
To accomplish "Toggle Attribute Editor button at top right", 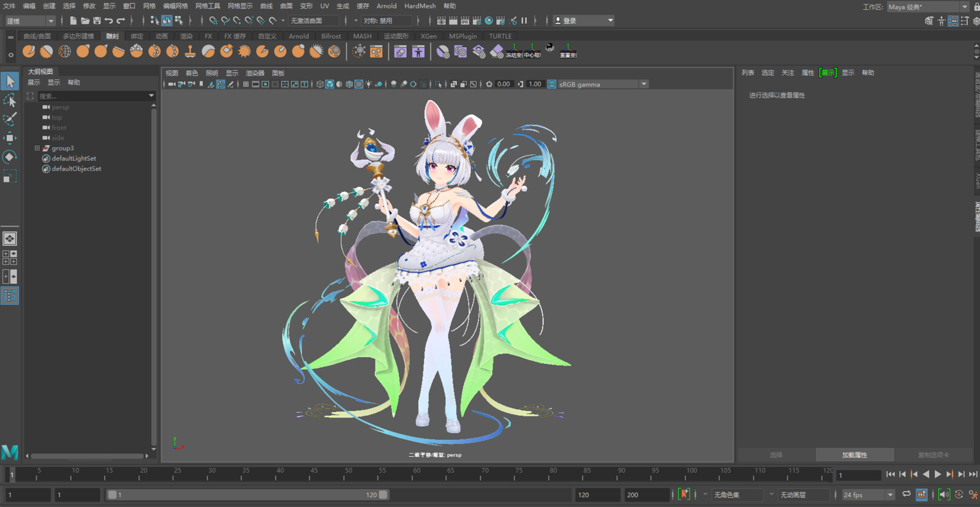I will [x=954, y=21].
